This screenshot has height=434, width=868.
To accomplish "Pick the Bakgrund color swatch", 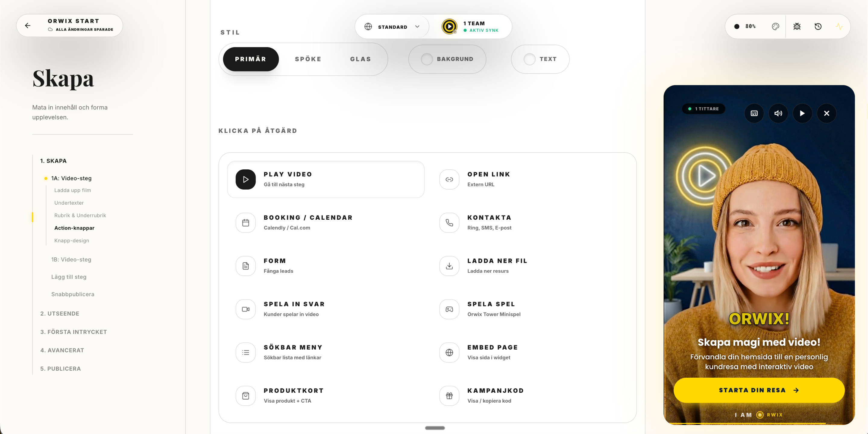I will point(427,59).
